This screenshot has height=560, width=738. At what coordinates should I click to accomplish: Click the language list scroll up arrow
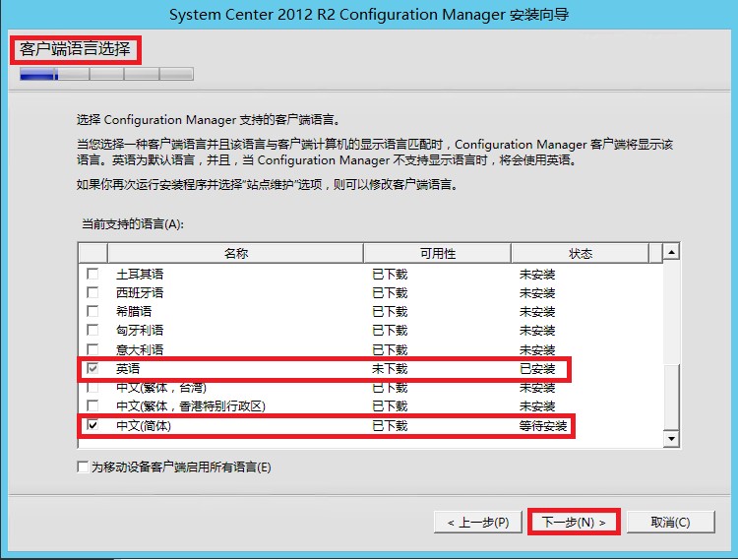click(671, 252)
